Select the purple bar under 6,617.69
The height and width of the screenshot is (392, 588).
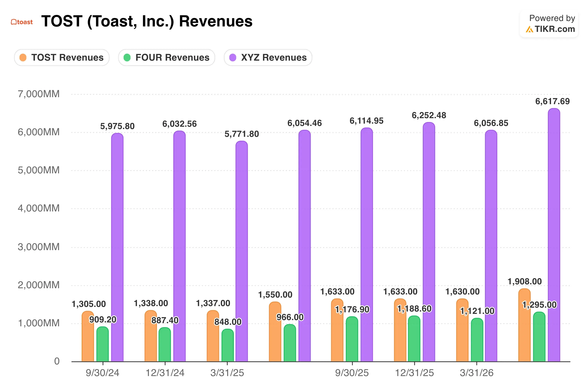pos(554,235)
